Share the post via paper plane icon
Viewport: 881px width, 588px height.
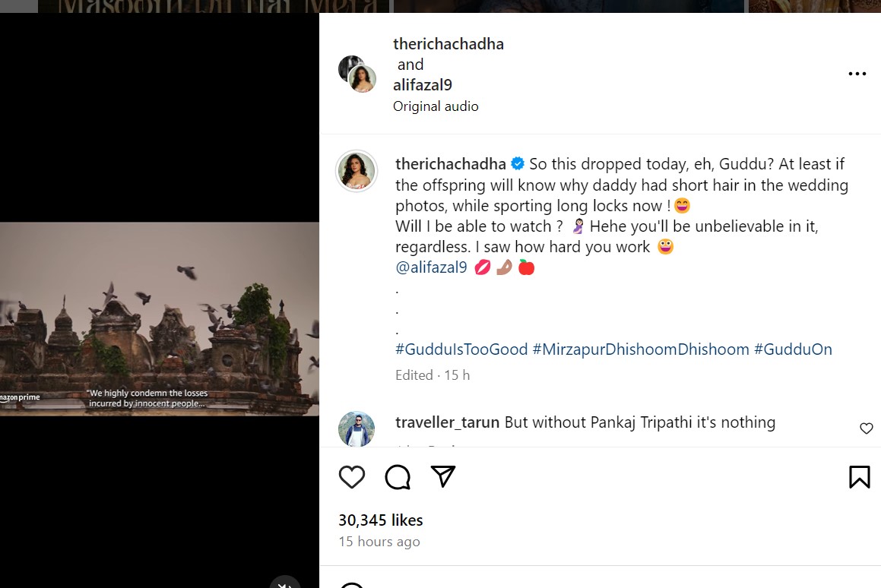pos(442,476)
